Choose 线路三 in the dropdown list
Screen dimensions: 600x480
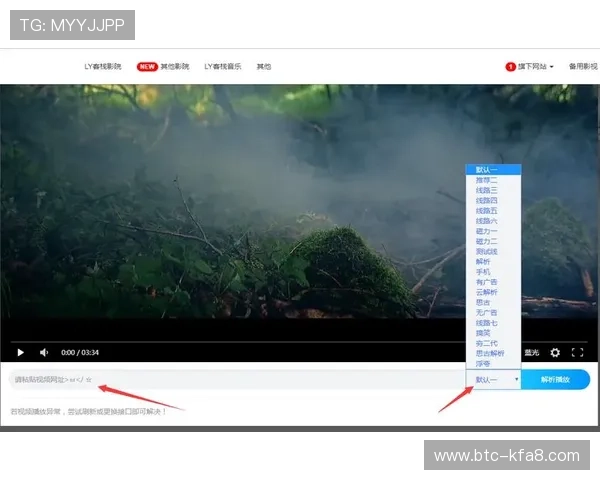pyautogui.click(x=487, y=190)
